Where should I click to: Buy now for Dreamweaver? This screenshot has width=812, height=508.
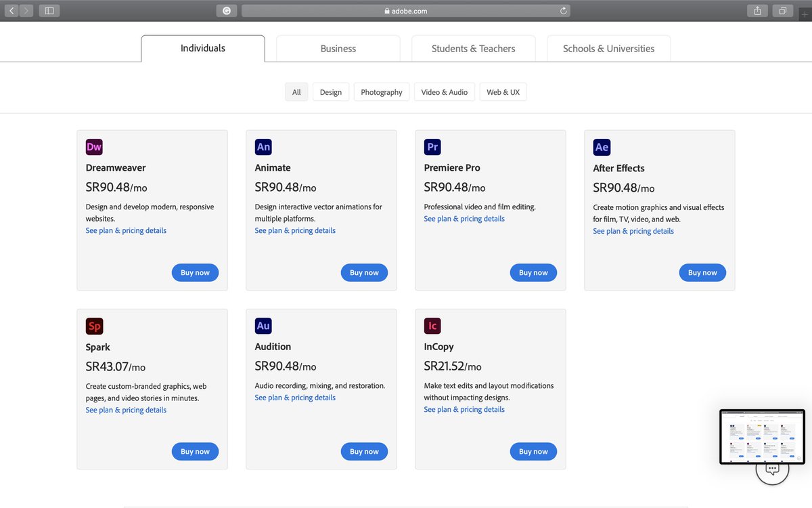pyautogui.click(x=195, y=272)
